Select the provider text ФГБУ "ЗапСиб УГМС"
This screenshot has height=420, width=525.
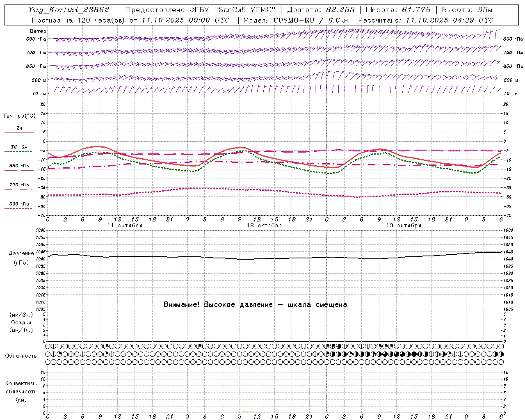coord(232,10)
